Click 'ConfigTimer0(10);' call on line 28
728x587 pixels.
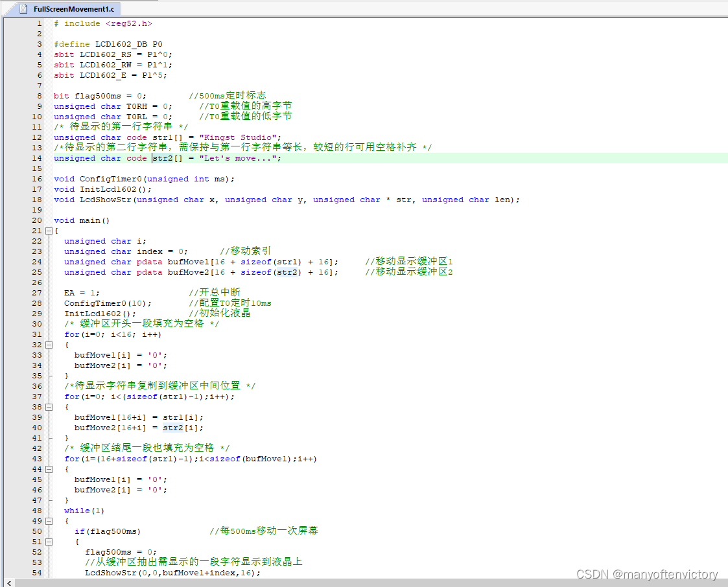pos(108,303)
